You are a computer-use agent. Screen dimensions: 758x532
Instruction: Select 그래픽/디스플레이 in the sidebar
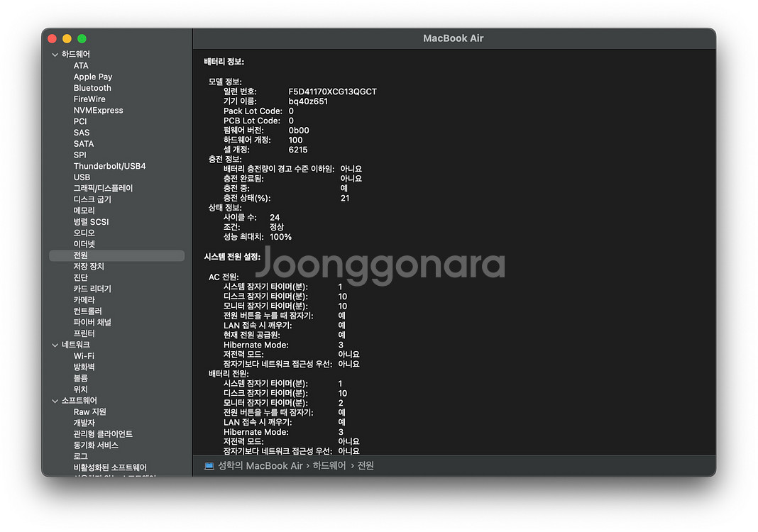click(x=103, y=189)
